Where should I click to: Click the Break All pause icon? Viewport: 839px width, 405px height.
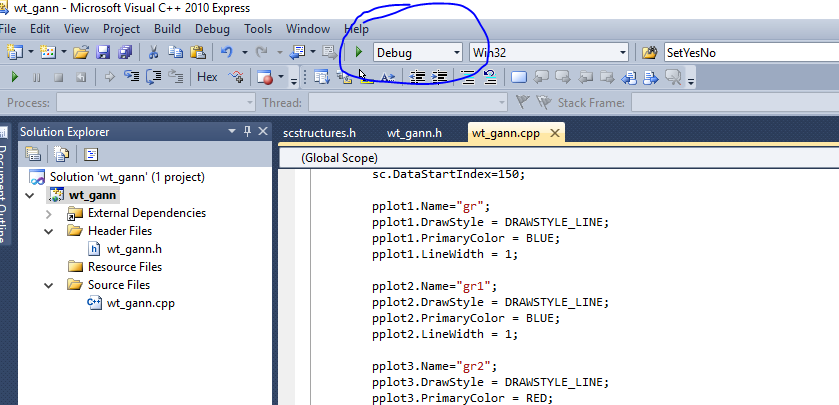pos(36,78)
